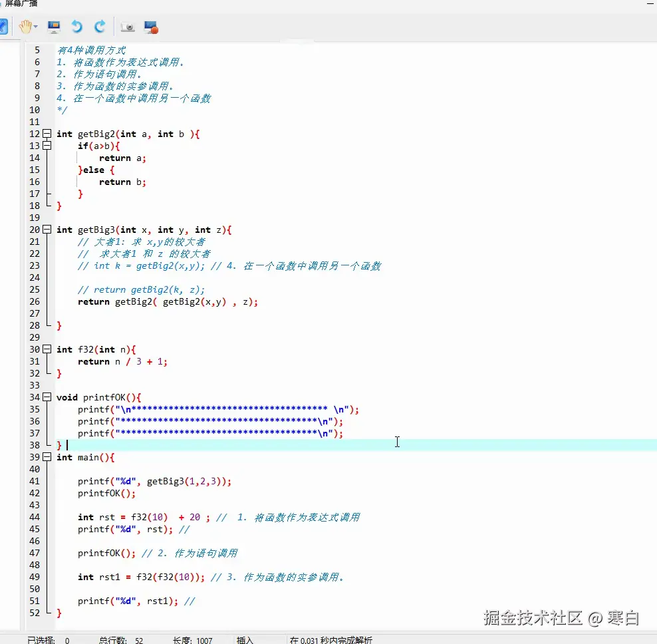
Task: Click line number 44 in the gutter
Action: tap(35, 517)
